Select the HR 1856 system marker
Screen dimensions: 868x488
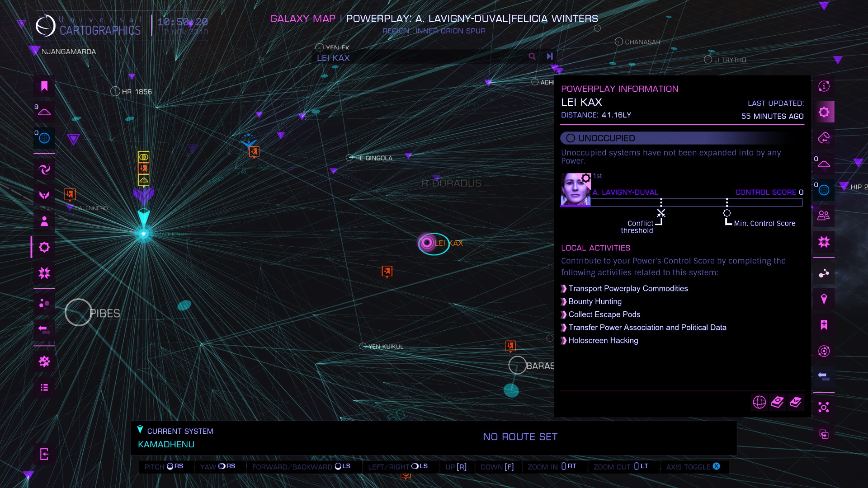pos(115,91)
